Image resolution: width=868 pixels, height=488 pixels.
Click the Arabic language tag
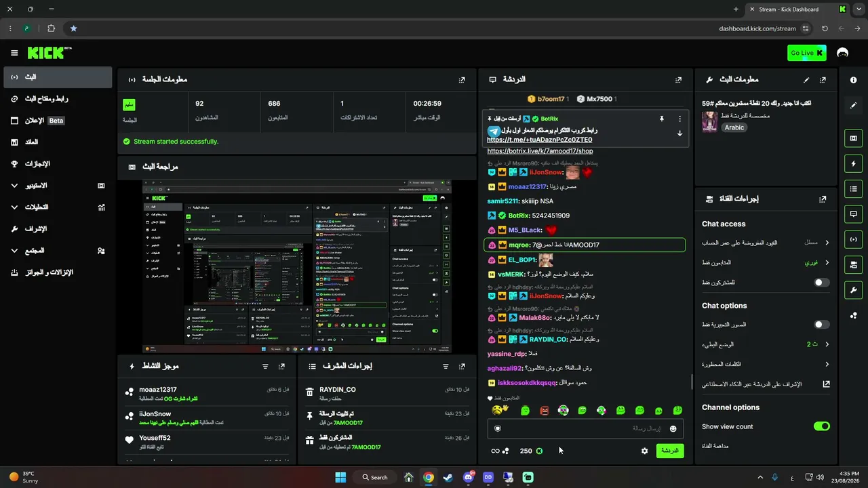pos(734,127)
